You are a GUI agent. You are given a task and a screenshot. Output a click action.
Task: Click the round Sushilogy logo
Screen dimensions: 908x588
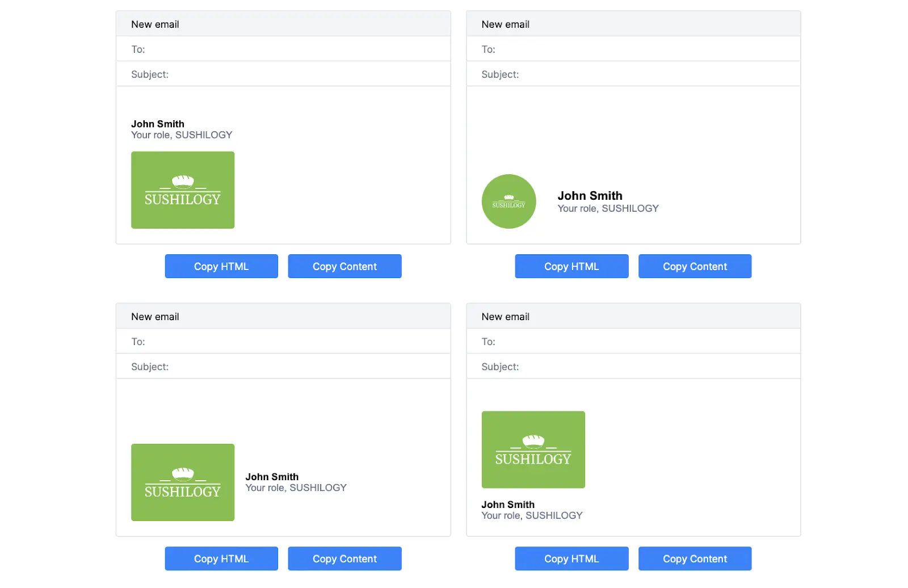[508, 201]
